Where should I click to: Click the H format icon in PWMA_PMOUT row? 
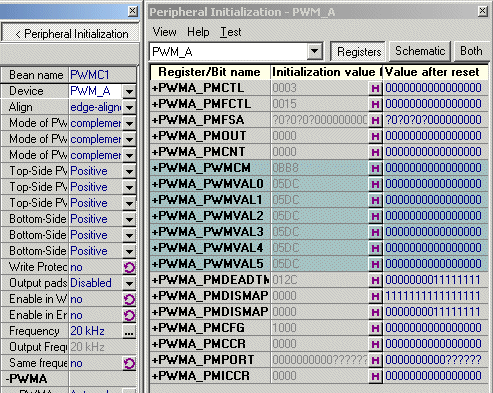(x=375, y=136)
